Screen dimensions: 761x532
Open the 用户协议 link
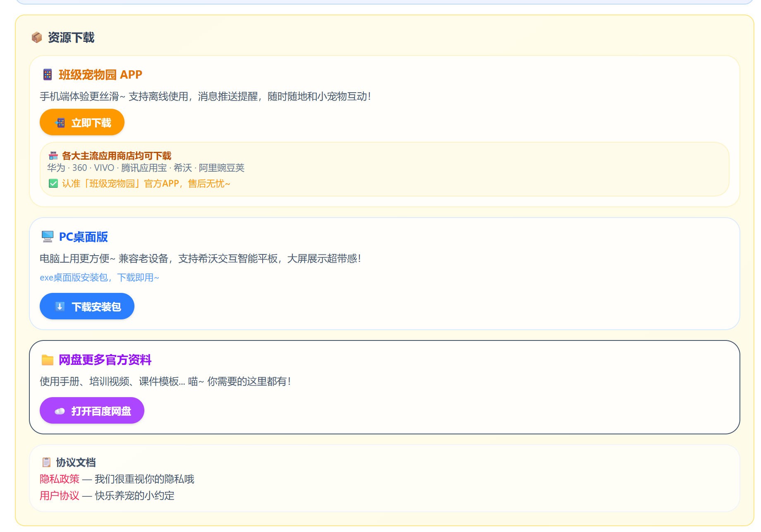tap(60, 495)
